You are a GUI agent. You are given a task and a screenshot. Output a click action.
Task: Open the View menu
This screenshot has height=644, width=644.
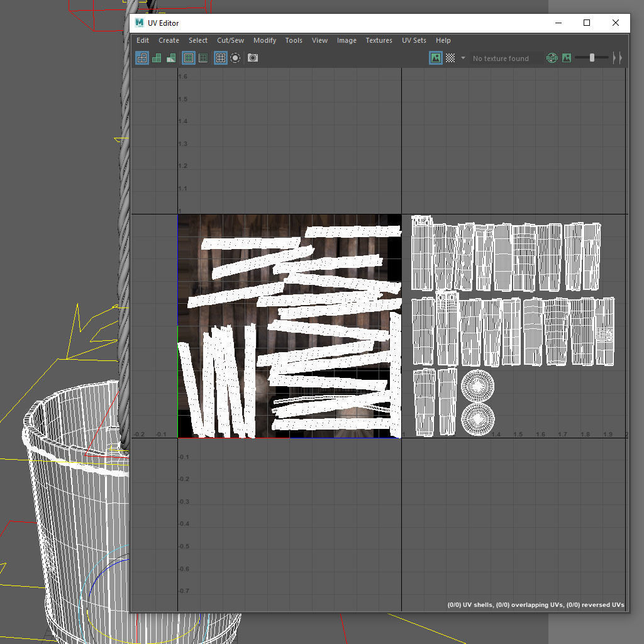point(319,40)
